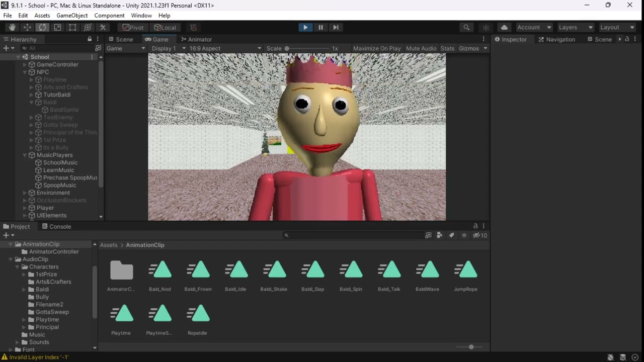The image size is (644, 362).
Task: Open the cloud Services icon
Action: coord(504,28)
